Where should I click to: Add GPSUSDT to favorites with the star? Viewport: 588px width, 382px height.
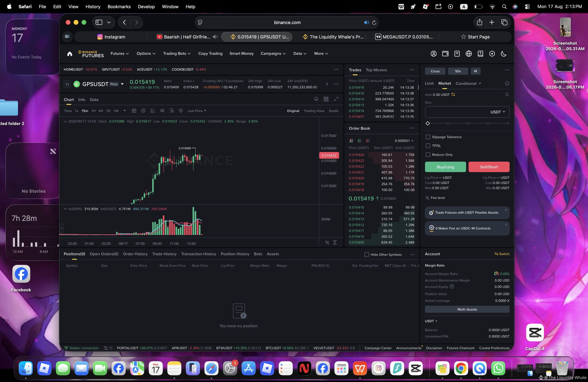point(67,84)
